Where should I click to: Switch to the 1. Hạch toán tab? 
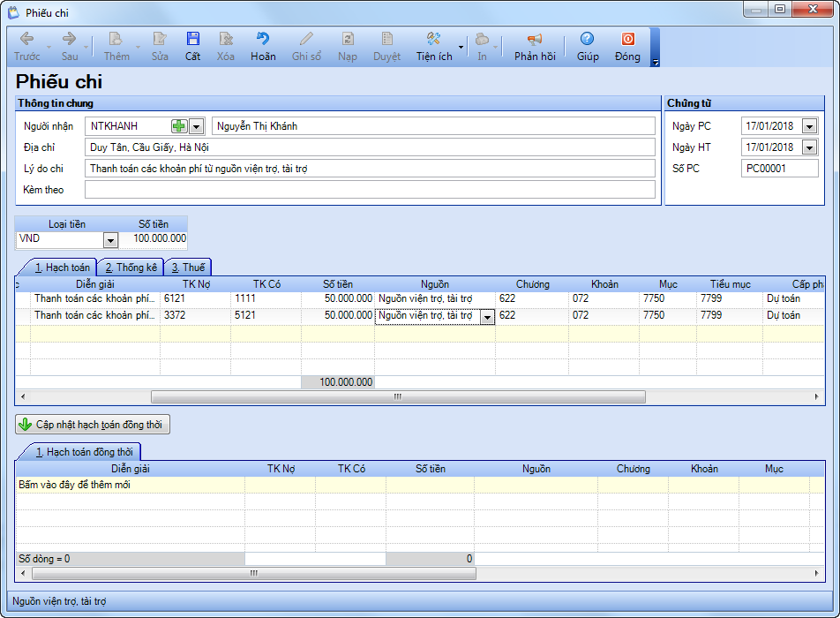tap(62, 268)
